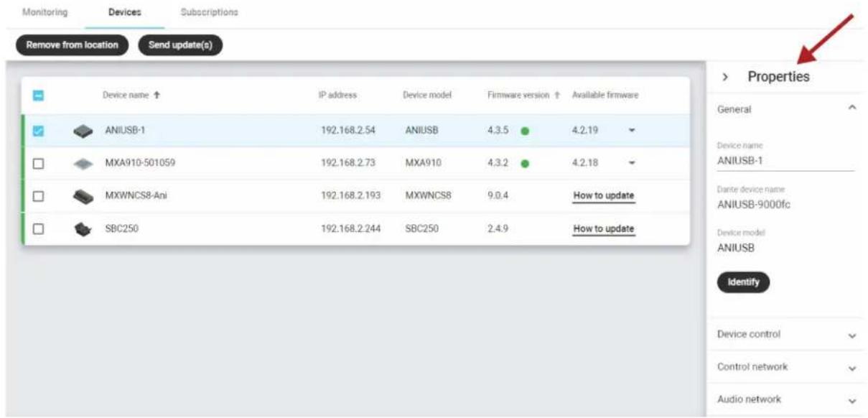The height and width of the screenshot is (418, 868).
Task: Click the ANIUSB-1 device thumbnail icon
Action: click(x=83, y=131)
